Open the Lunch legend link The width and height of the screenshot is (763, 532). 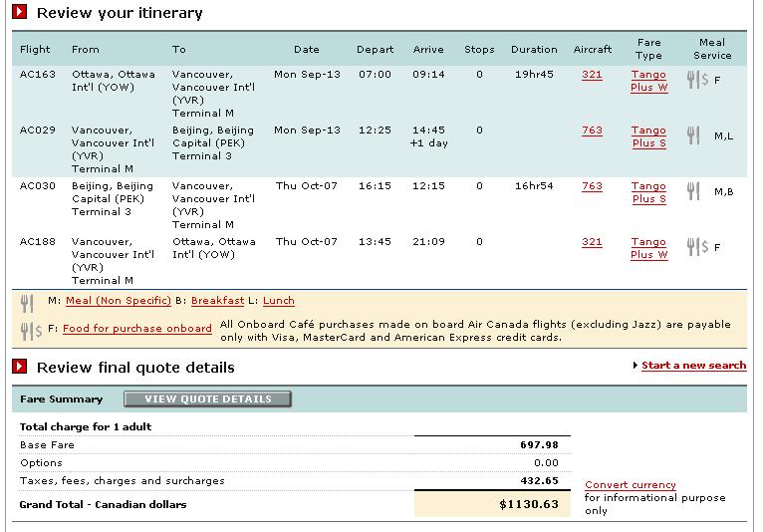[278, 301]
